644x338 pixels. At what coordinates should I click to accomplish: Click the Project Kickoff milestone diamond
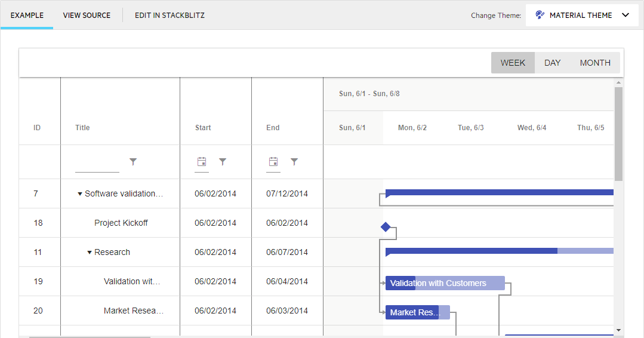click(386, 227)
